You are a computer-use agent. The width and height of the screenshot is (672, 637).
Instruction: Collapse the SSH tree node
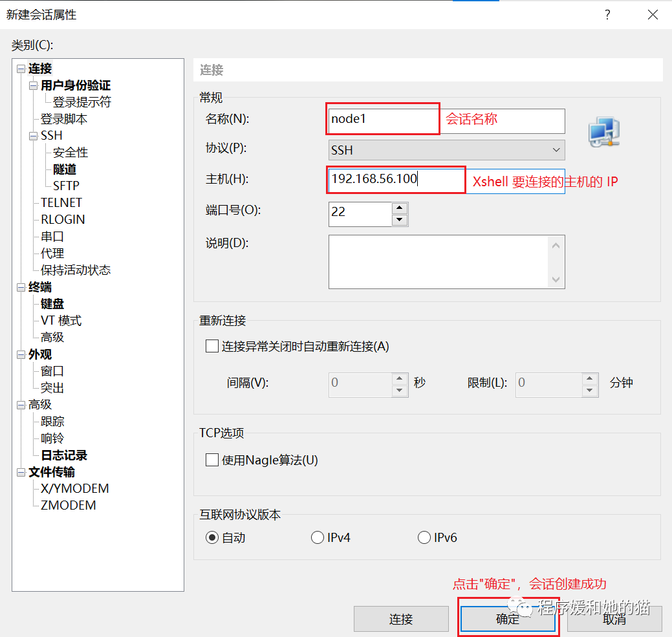pos(34,136)
